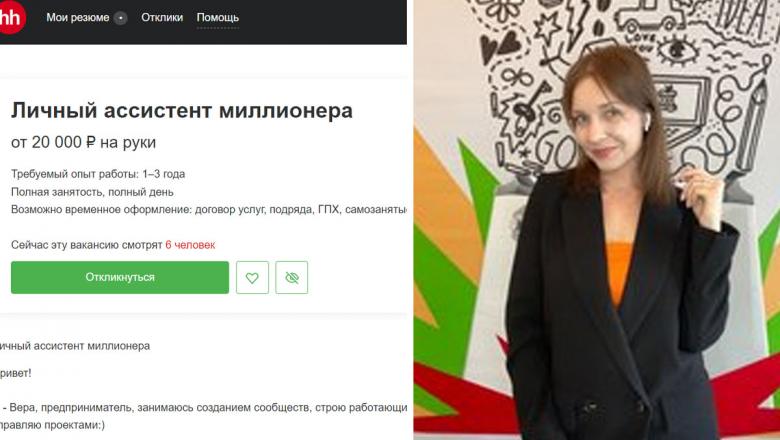Screen dimensions: 780x440
Task: Hide this vacancy with crossed-eye icon
Action: 292,277
